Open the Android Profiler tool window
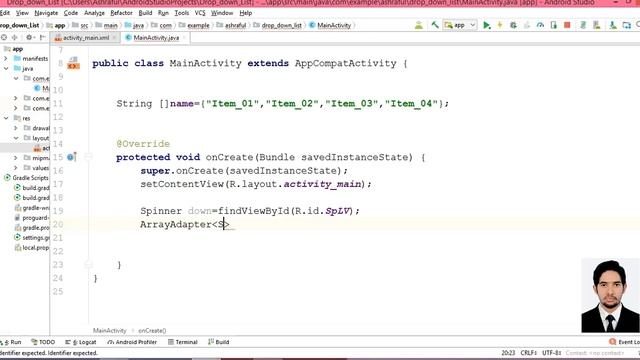The width and height of the screenshot is (640, 360). pyautogui.click(x=132, y=342)
